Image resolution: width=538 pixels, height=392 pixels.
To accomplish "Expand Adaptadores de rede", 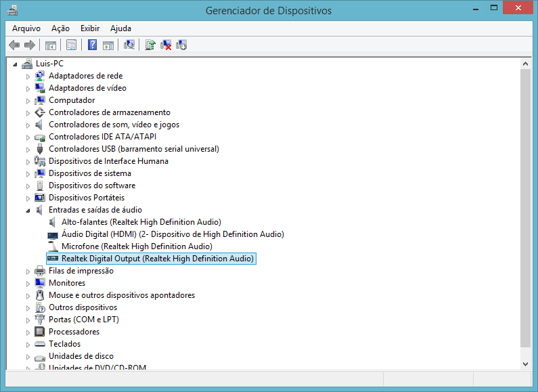I will click(x=28, y=77).
